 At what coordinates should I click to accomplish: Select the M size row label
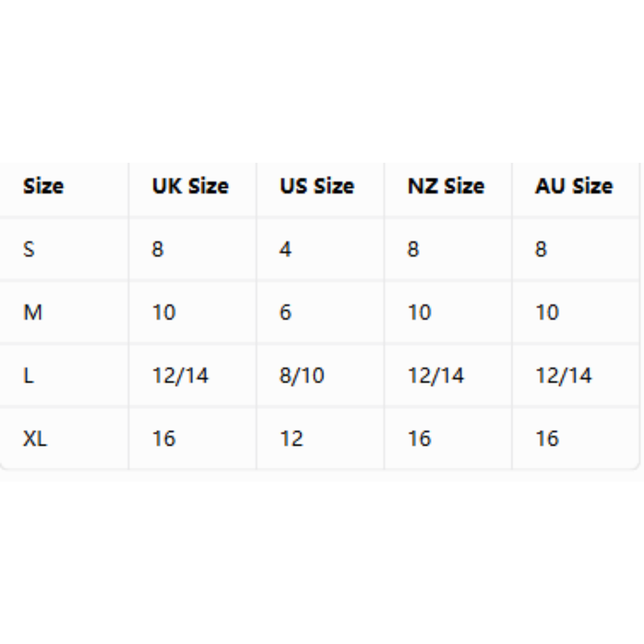pyautogui.click(x=33, y=312)
